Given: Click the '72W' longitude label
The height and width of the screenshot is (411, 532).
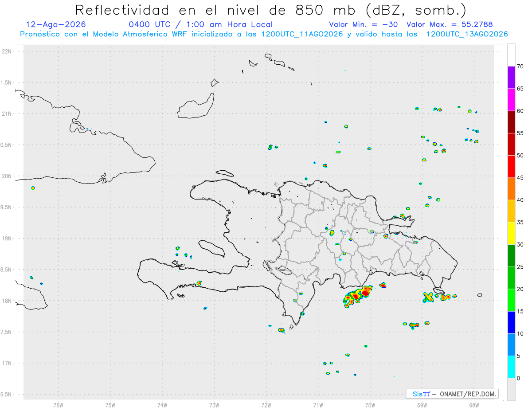Looking at the screenshot, I should pyautogui.click(x=266, y=405).
